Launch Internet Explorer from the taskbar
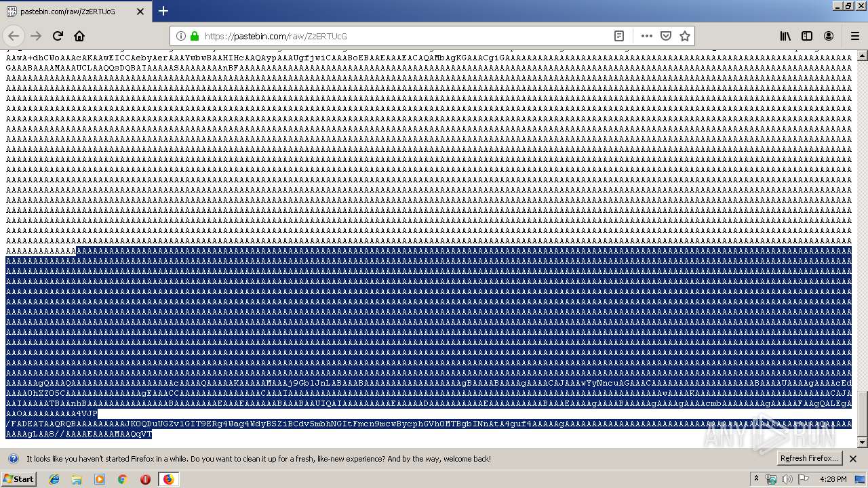 click(x=54, y=479)
